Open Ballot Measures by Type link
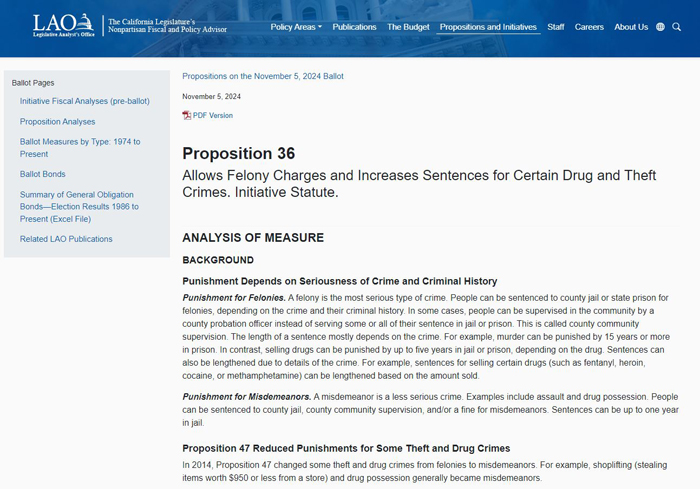This screenshot has height=489, width=700. click(x=80, y=148)
